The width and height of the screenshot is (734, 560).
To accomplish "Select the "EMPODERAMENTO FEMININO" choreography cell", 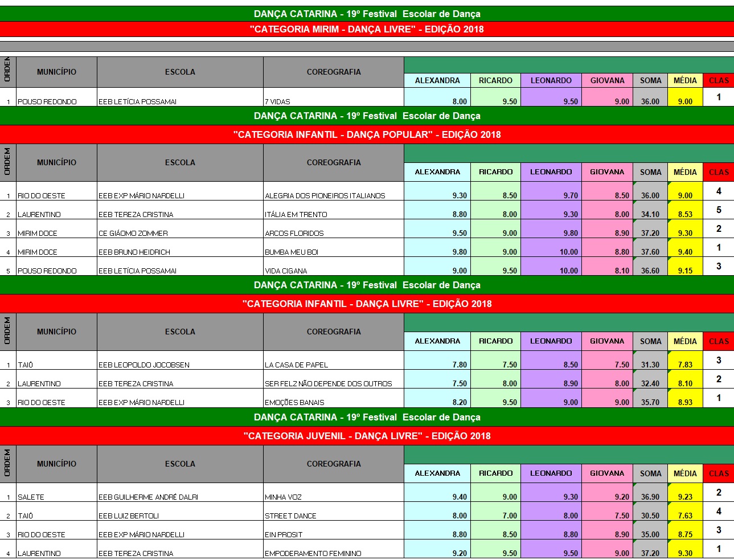I will (333, 550).
